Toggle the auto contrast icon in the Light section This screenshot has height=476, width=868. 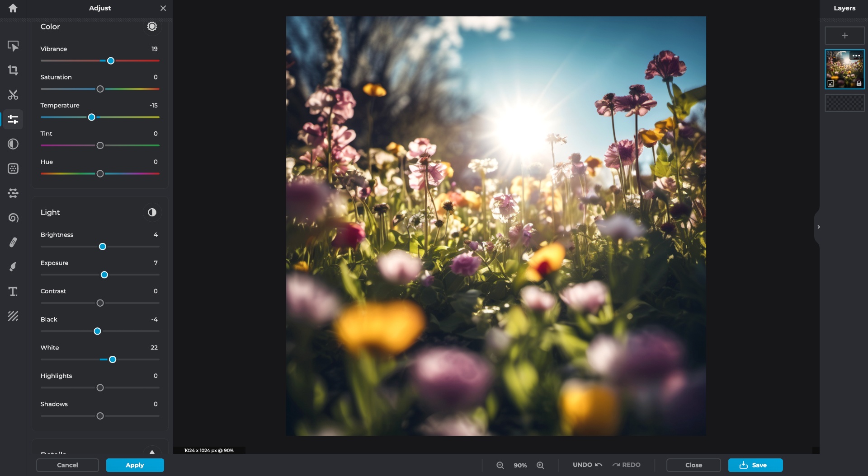pyautogui.click(x=151, y=212)
